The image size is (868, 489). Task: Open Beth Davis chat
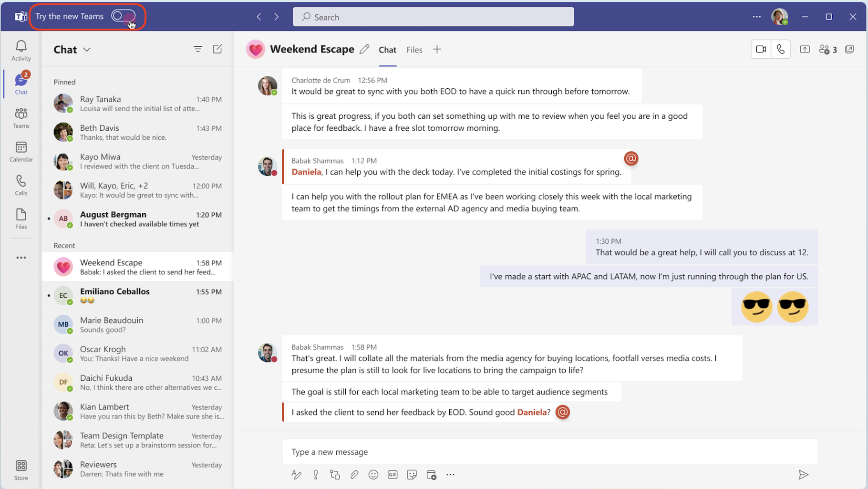pos(138,132)
